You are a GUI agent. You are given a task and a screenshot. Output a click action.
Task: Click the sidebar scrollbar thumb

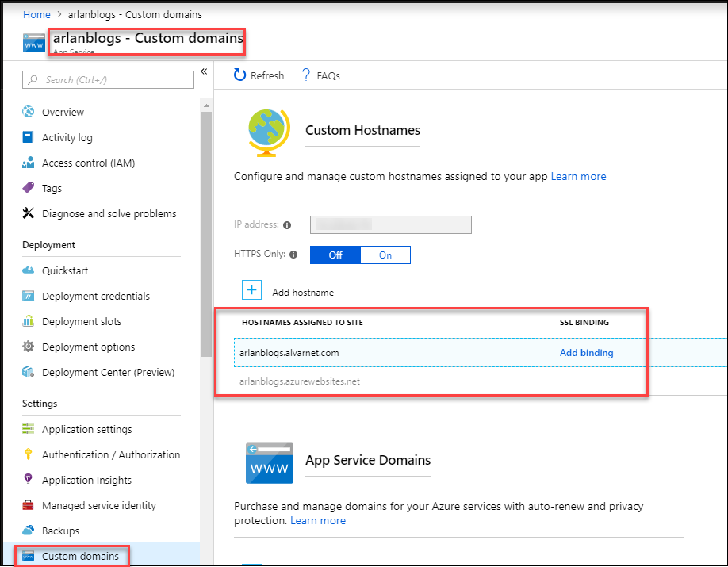[207, 234]
